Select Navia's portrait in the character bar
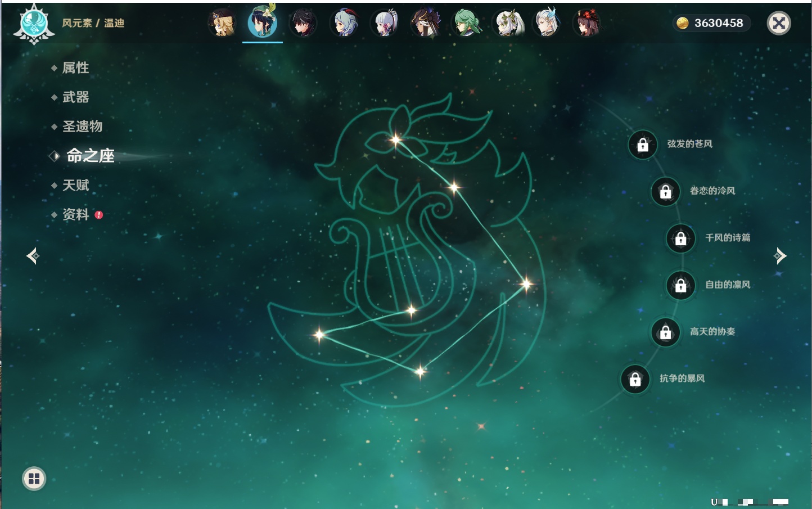Viewport: 812px width, 509px height. tap(222, 24)
